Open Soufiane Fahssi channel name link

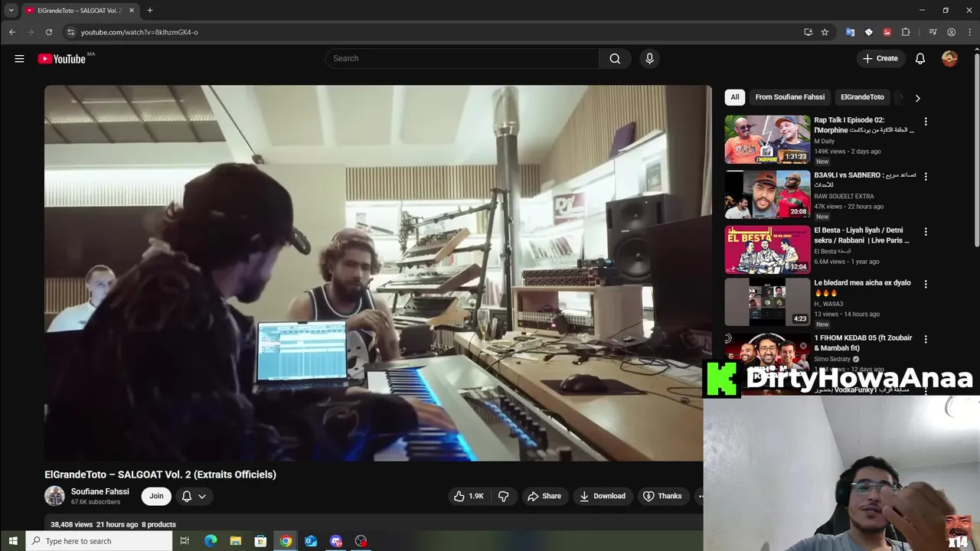click(100, 491)
